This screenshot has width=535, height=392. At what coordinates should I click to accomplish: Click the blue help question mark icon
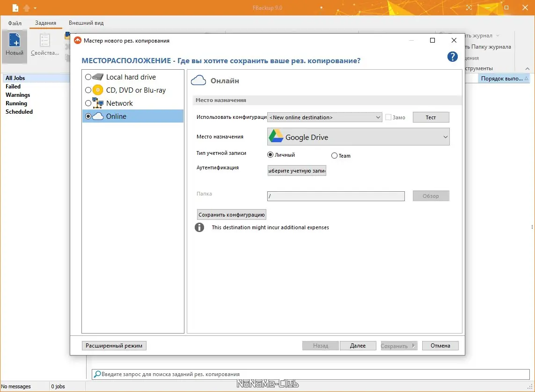click(452, 57)
